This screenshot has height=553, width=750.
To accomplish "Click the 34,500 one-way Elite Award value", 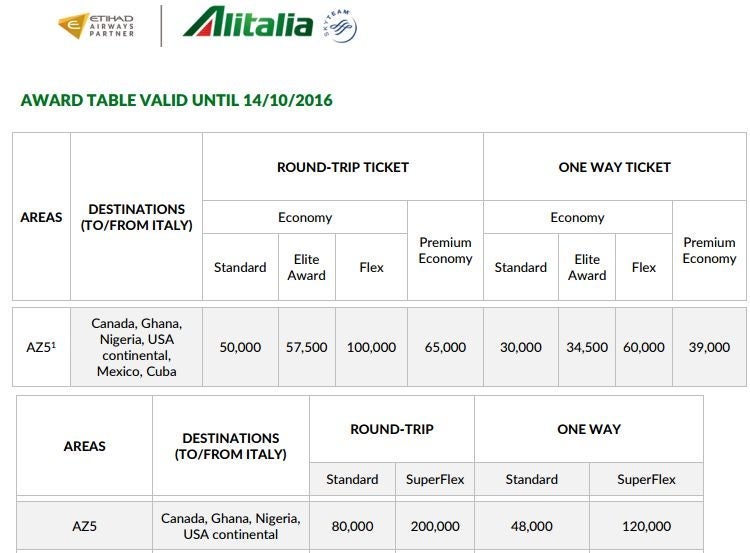I will (x=587, y=347).
